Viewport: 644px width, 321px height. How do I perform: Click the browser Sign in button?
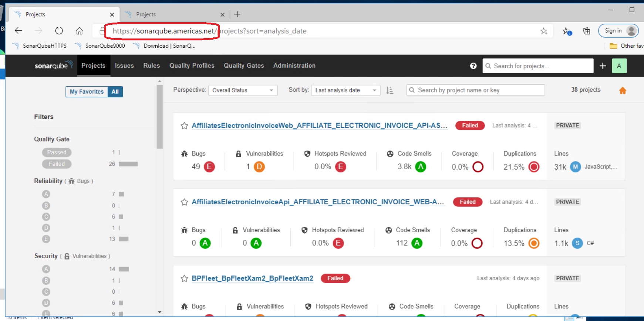coord(618,31)
